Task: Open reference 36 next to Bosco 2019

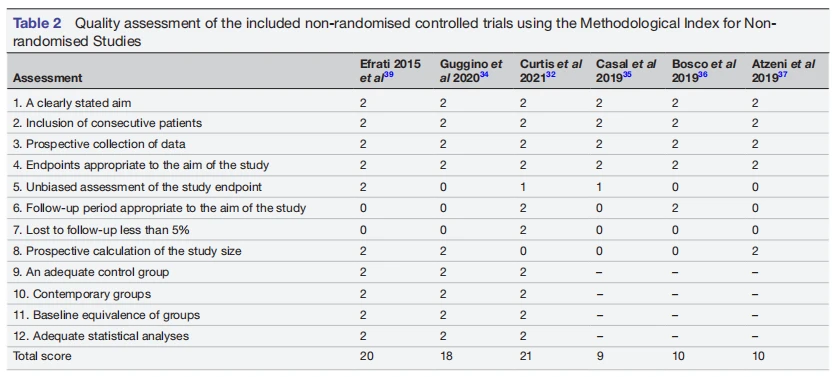Action: (x=702, y=74)
